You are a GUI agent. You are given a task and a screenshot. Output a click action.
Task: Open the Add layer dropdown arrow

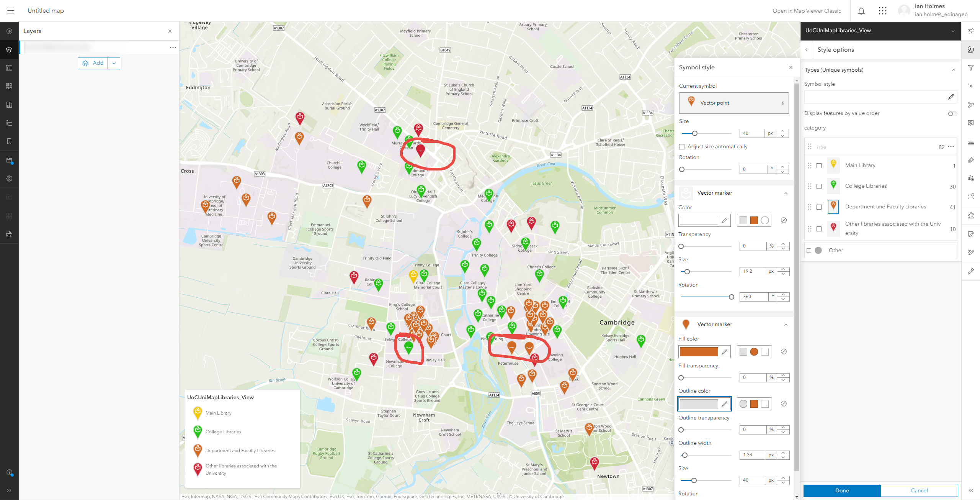click(114, 63)
